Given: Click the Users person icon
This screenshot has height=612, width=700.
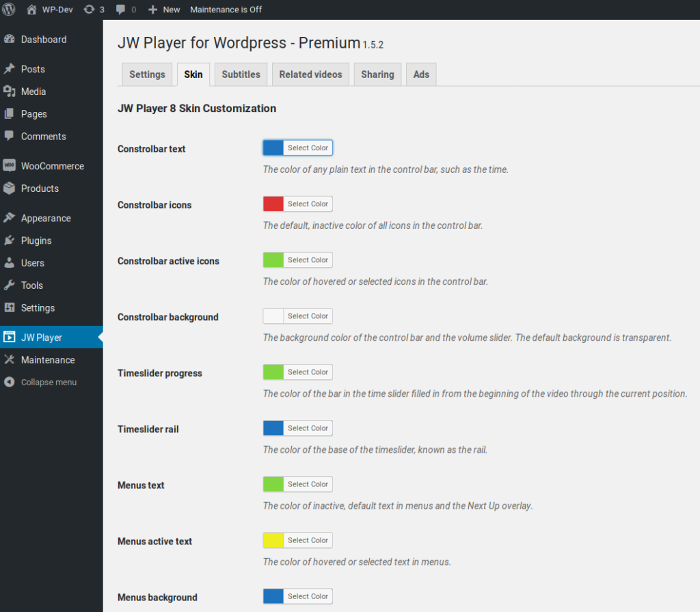Looking at the screenshot, I should (10, 263).
